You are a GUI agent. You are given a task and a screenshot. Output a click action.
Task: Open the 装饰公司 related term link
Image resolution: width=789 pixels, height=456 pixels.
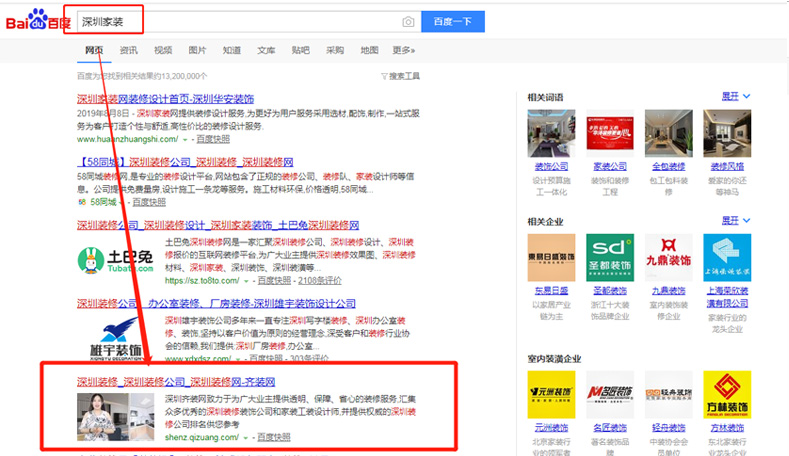point(551,166)
